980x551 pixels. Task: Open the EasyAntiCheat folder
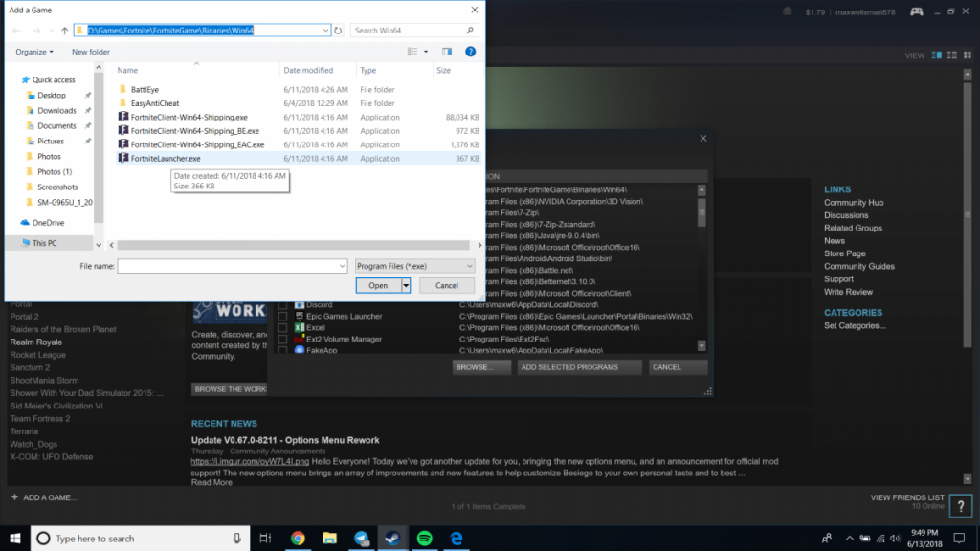click(154, 103)
